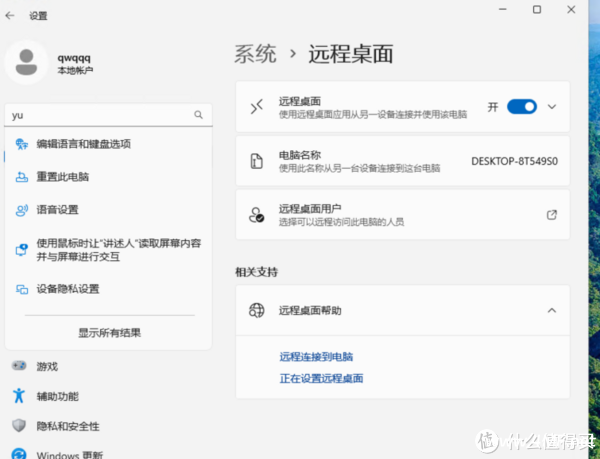Turn off the 远程桌面 toggle switch
The image size is (600, 459).
point(521,106)
